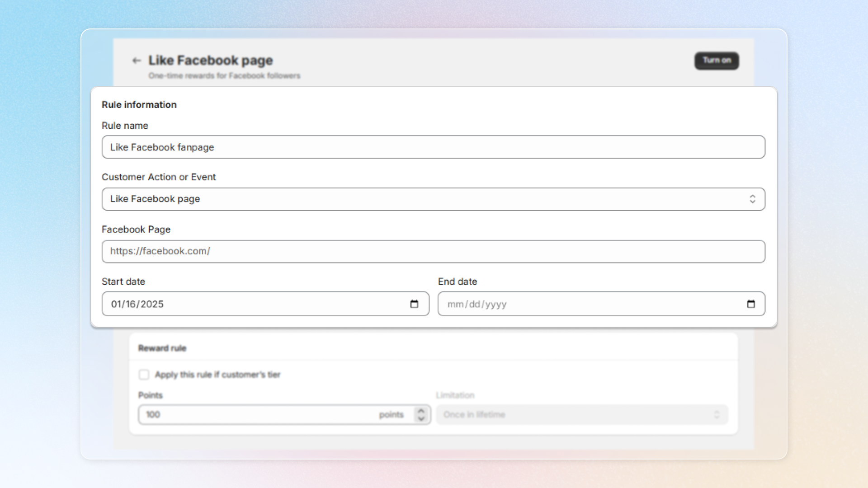Click the down arrow on Points stepper
Image resolution: width=868 pixels, height=488 pixels.
[421, 419]
